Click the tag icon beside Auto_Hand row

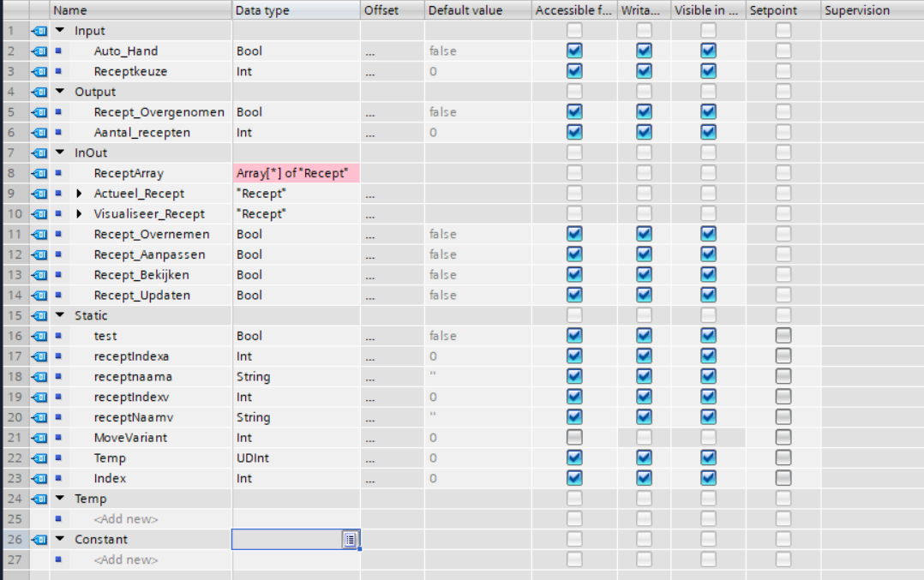tap(39, 51)
